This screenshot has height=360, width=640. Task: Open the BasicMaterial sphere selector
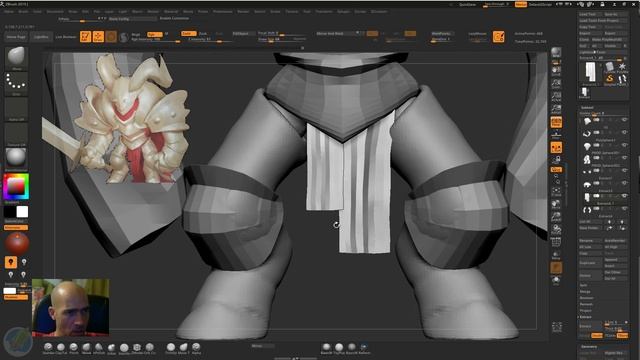coord(16,160)
